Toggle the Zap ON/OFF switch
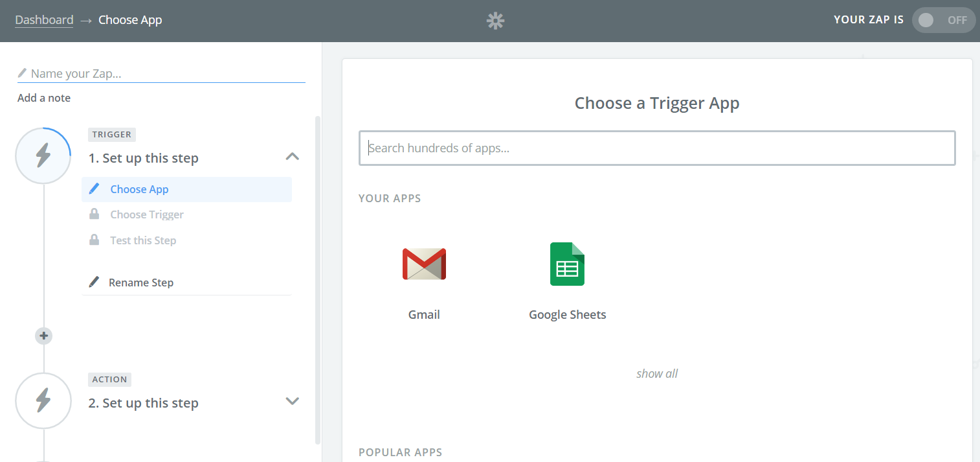 pos(943,20)
